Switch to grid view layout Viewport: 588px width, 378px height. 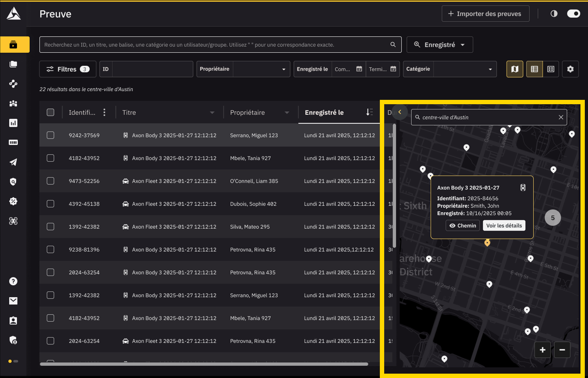551,69
